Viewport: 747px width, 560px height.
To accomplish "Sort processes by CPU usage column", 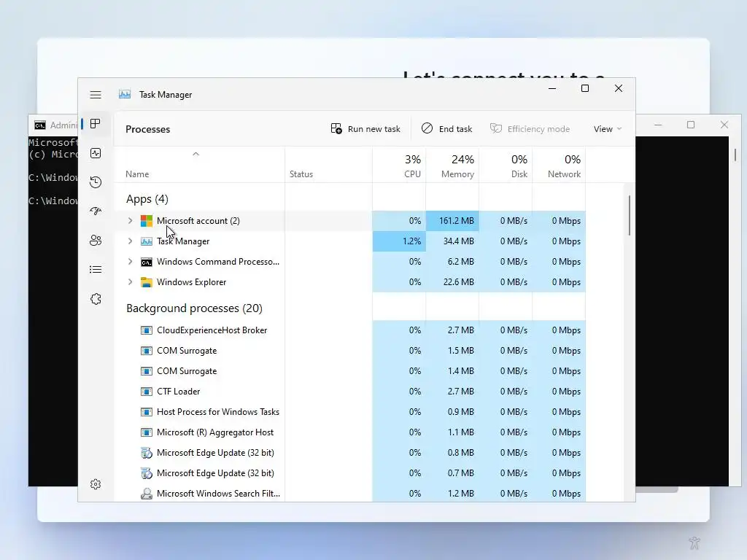I will point(399,166).
